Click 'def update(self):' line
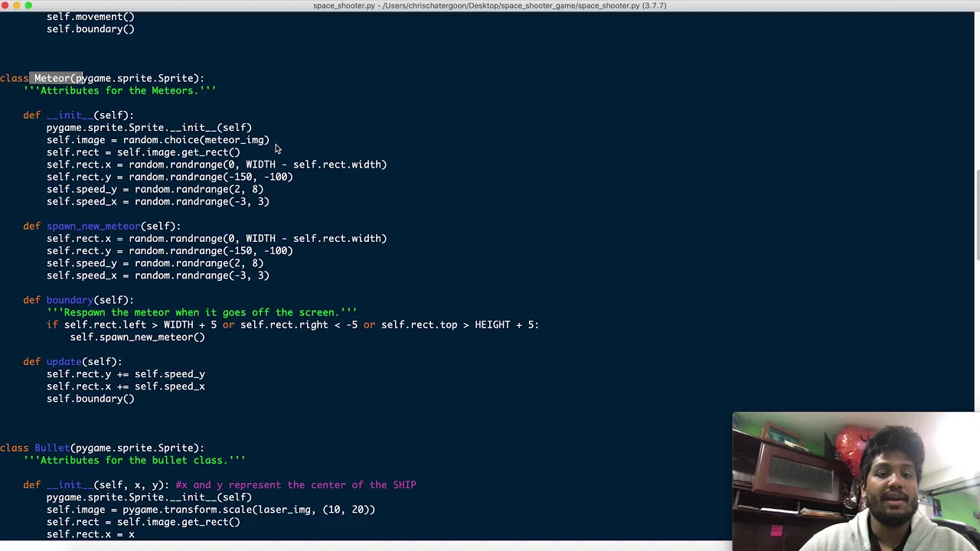The image size is (980, 551). (73, 361)
